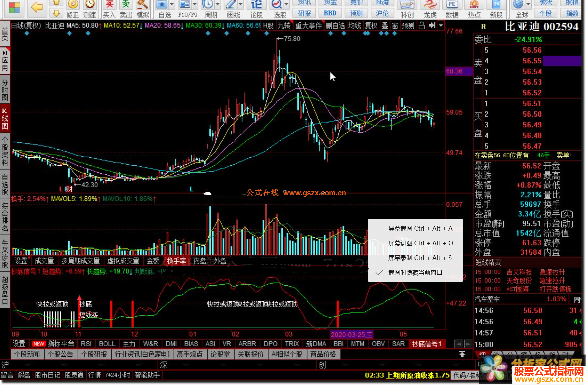
Task: Select the BOLL indicator tab
Action: (x=107, y=344)
